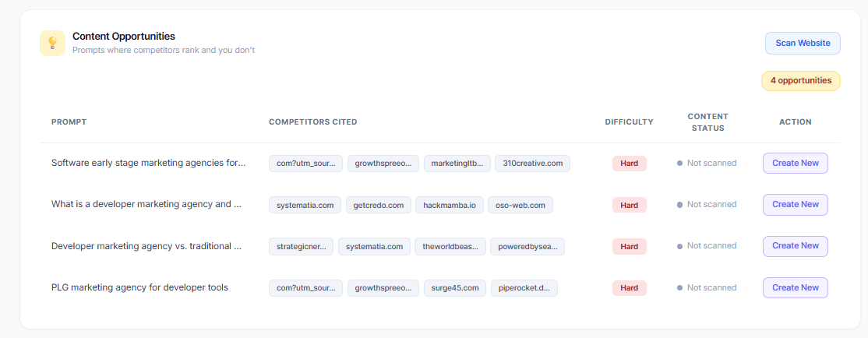Click the 4 opportunities badge
Viewport: 868px width, 338px height.
(x=800, y=81)
